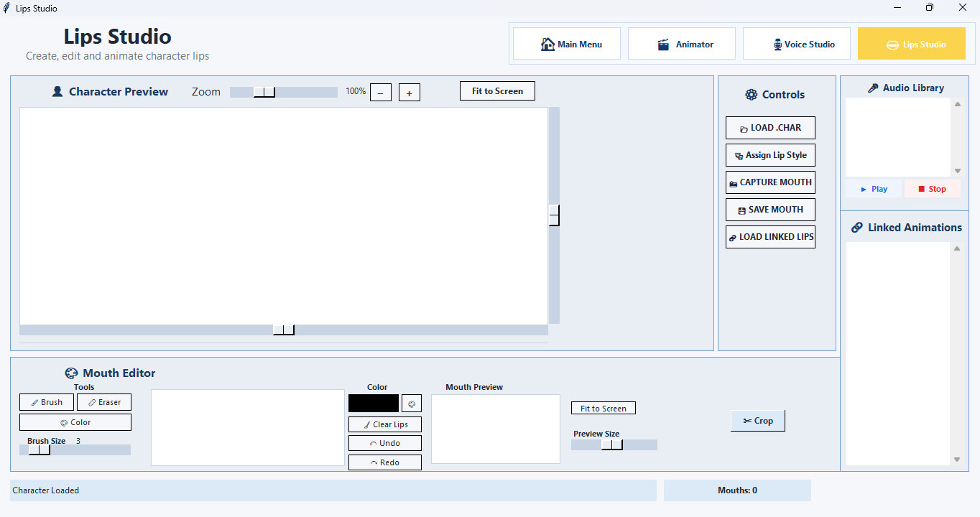The image size is (980, 517).
Task: Open Assign Lip Style
Action: click(x=770, y=155)
